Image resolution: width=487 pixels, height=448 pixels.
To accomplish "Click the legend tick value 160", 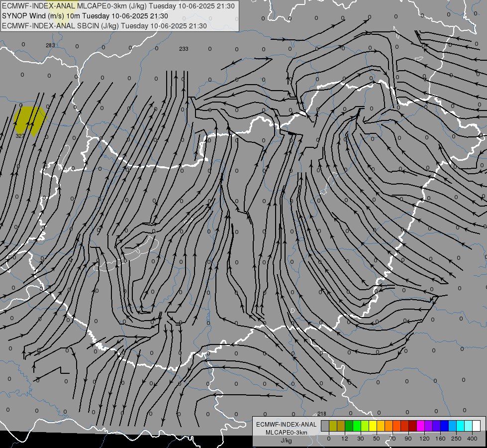I will coord(440,439).
